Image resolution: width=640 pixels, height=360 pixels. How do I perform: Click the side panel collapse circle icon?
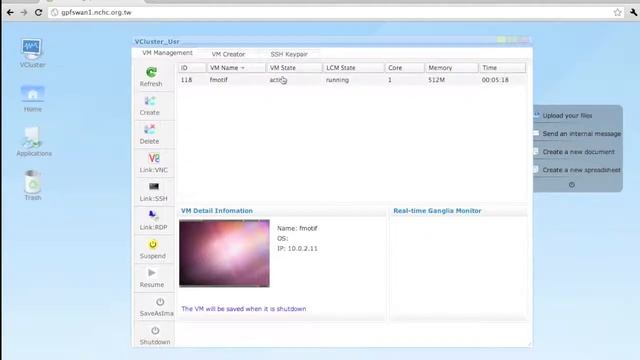(x=572, y=185)
